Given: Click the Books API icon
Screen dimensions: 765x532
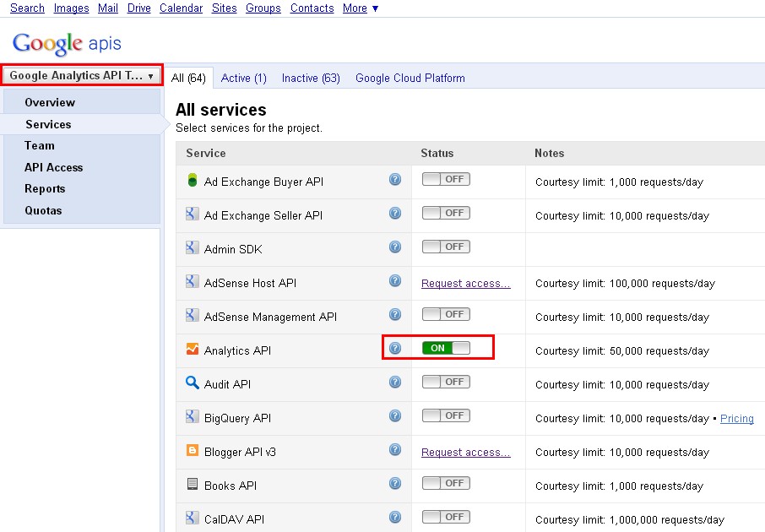Looking at the screenshot, I should coord(191,483).
